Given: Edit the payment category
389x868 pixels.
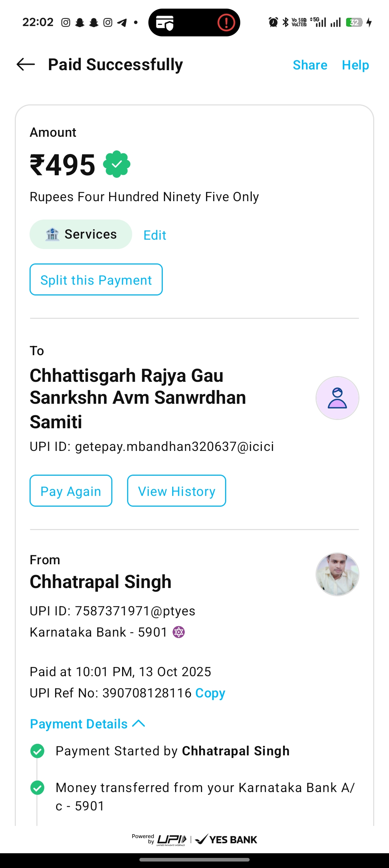Looking at the screenshot, I should (155, 235).
